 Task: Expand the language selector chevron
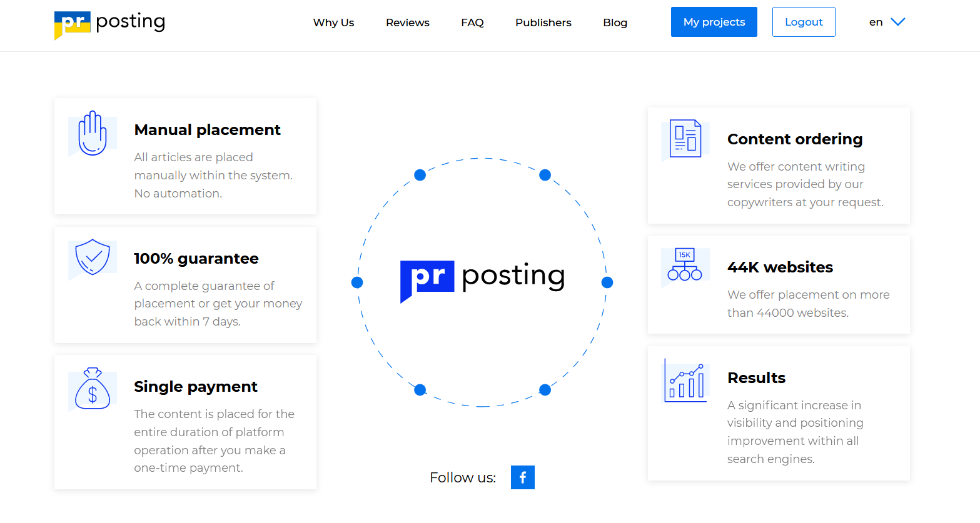pyautogui.click(x=898, y=22)
